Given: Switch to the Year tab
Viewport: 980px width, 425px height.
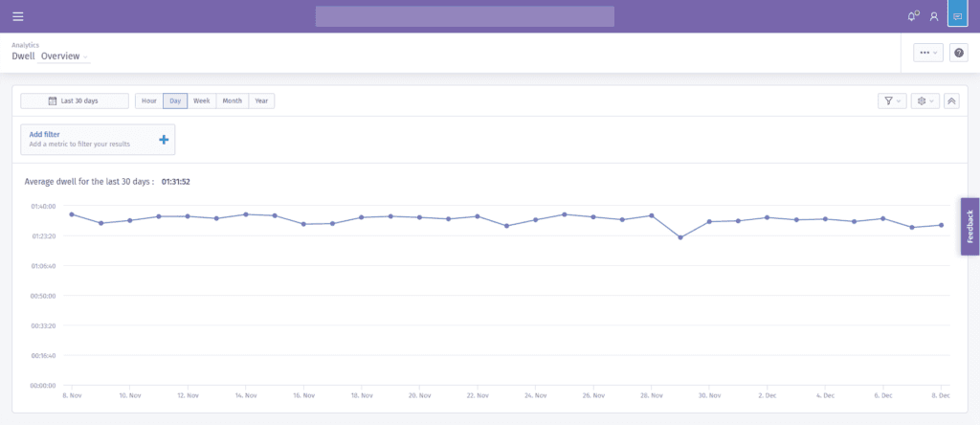Looking at the screenshot, I should 261,101.
